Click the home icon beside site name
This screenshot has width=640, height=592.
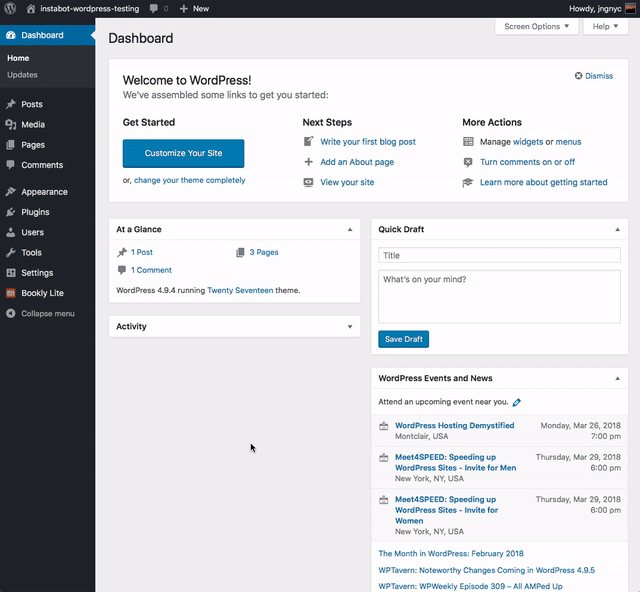click(x=31, y=9)
